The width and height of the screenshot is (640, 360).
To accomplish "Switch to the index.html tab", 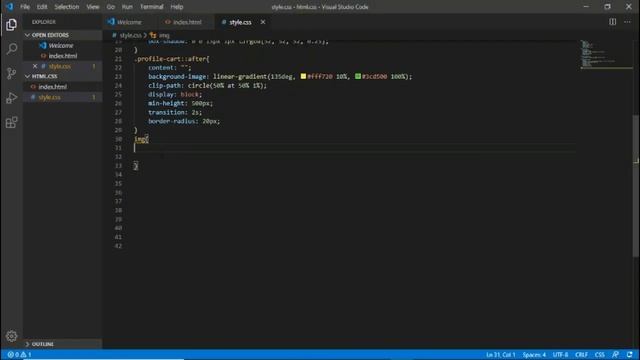I will click(187, 22).
